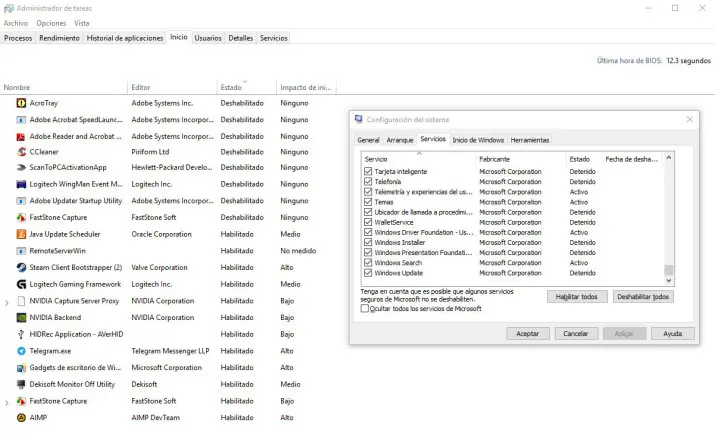This screenshot has width=715, height=438.
Task: Switch to the Arranque tab in dialog
Action: [x=399, y=140]
